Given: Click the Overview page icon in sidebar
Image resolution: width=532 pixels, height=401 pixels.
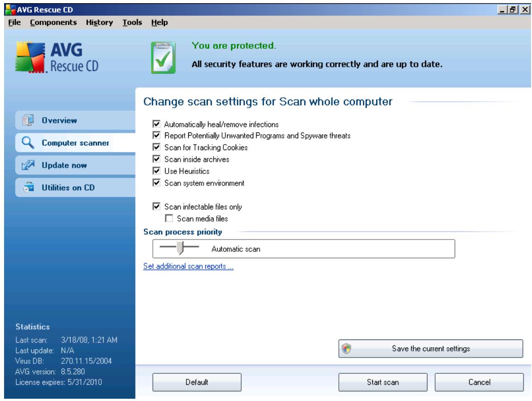Looking at the screenshot, I should click(28, 120).
